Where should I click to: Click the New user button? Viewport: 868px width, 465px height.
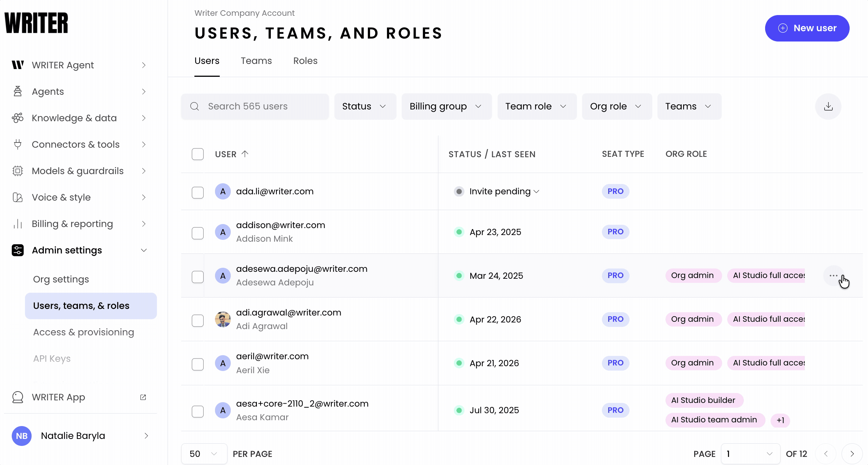point(807,28)
